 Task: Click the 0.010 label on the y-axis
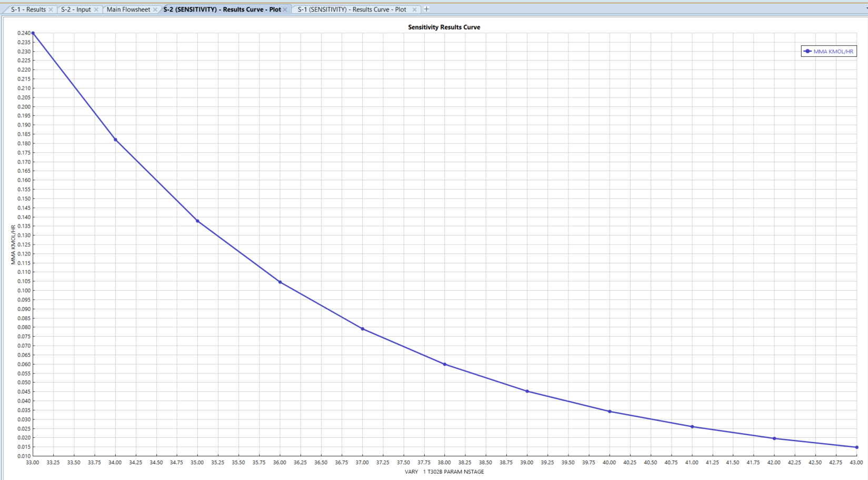pyautogui.click(x=24, y=456)
